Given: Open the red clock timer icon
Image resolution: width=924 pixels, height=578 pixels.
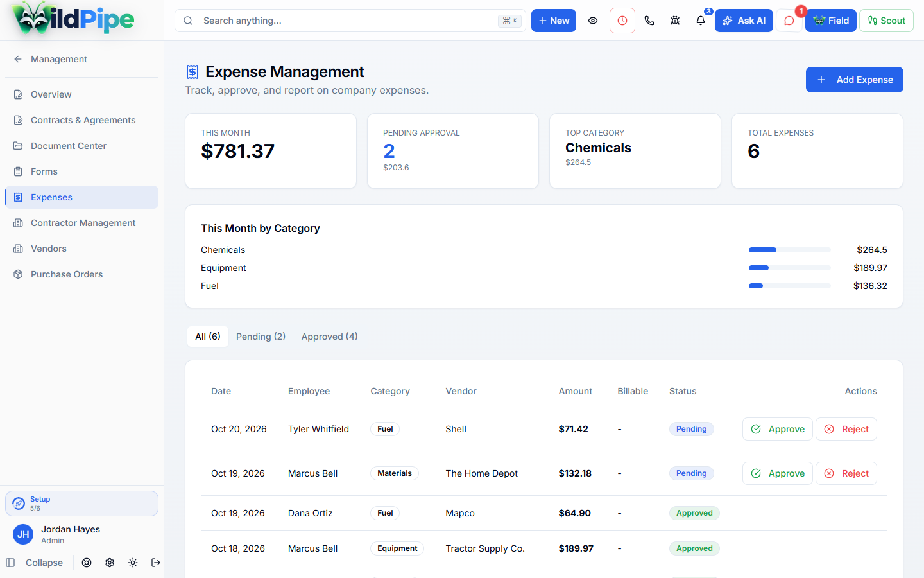Looking at the screenshot, I should [622, 21].
